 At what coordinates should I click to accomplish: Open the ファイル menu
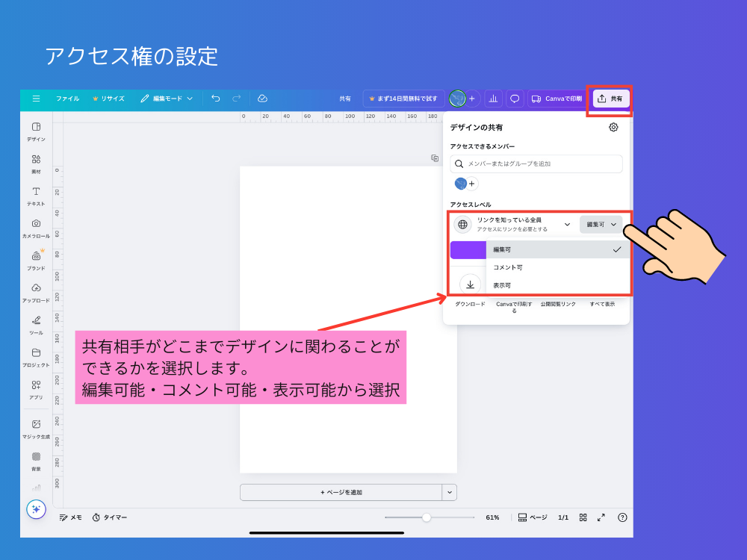67,99
